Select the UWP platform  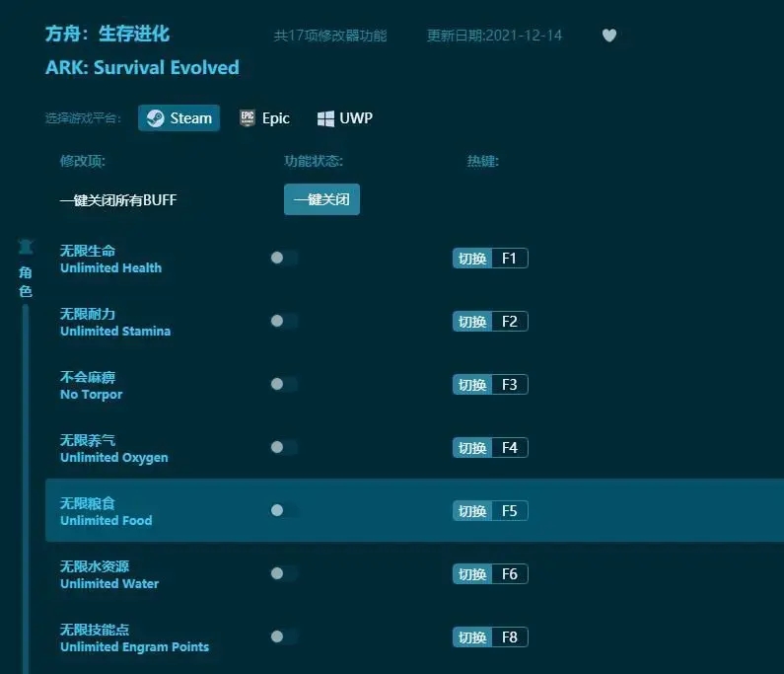pyautogui.click(x=345, y=118)
